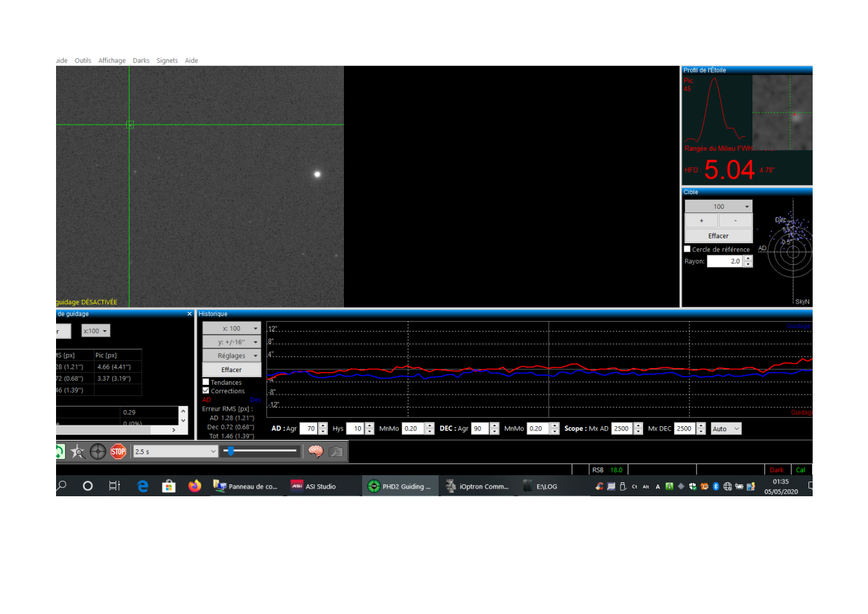Uncheck the Corrections checkbox

(206, 390)
